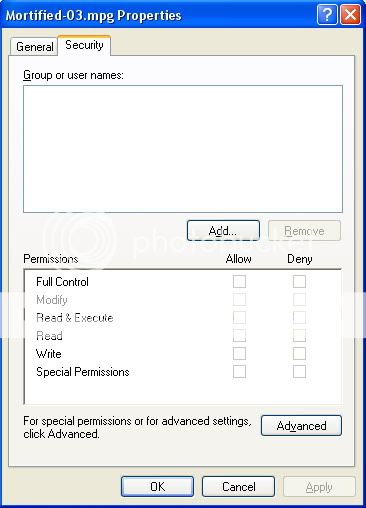
Task: Click the Help question mark icon
Action: 327,15
